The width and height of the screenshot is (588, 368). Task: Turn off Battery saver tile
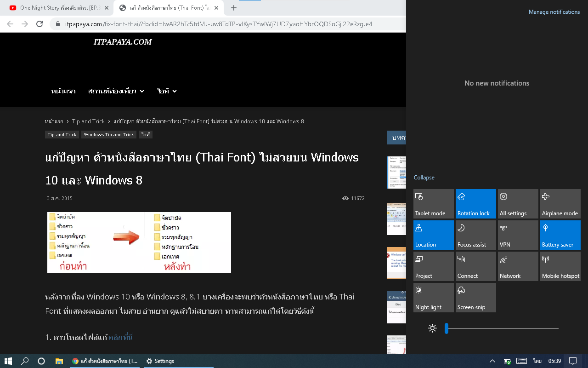click(560, 235)
